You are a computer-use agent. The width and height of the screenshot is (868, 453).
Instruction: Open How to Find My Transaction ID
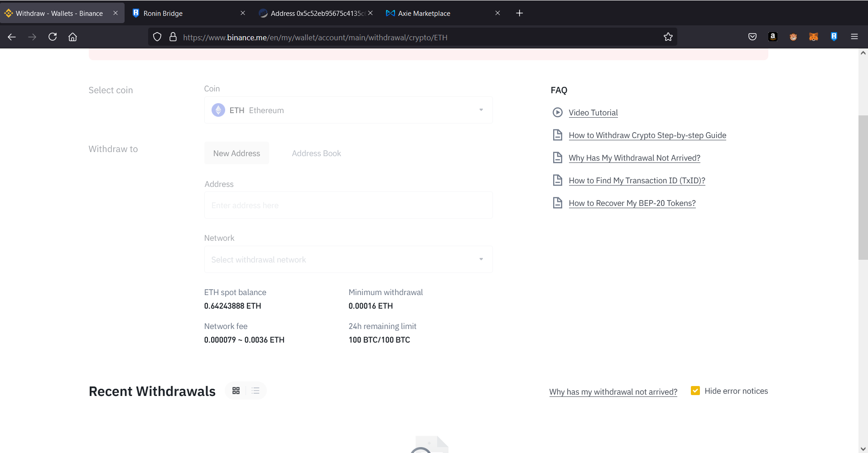tap(637, 180)
